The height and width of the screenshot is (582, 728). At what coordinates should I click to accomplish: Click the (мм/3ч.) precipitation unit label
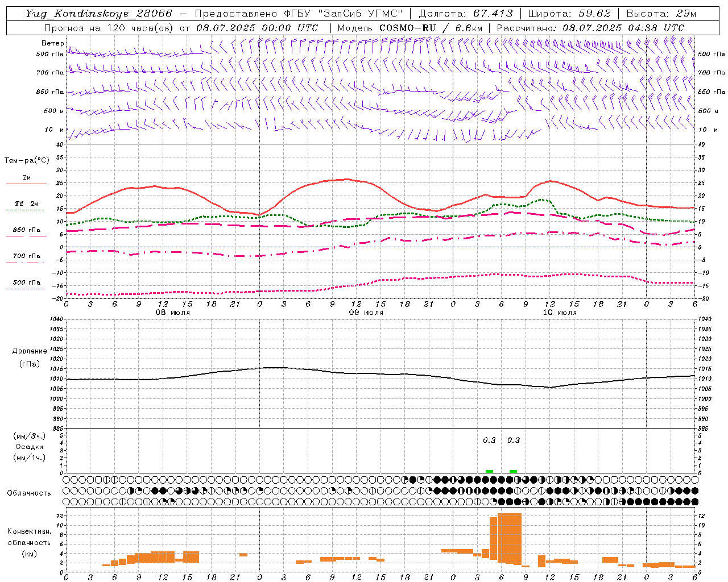coord(30,436)
